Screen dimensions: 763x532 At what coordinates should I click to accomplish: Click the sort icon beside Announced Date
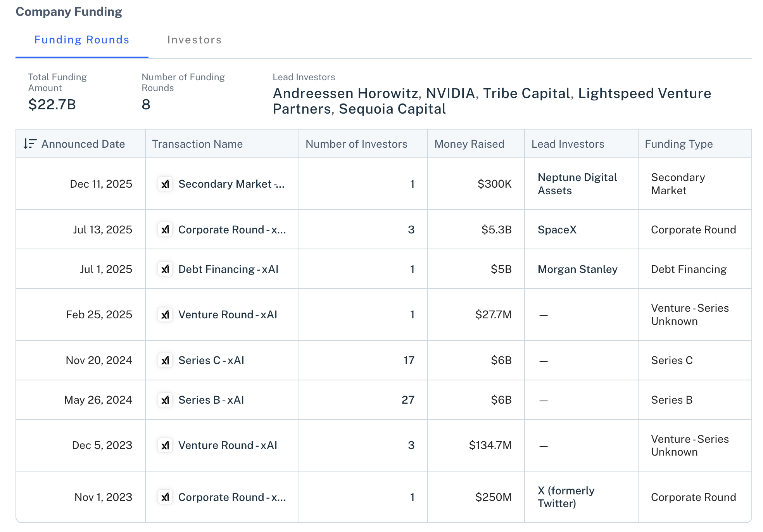(x=30, y=144)
